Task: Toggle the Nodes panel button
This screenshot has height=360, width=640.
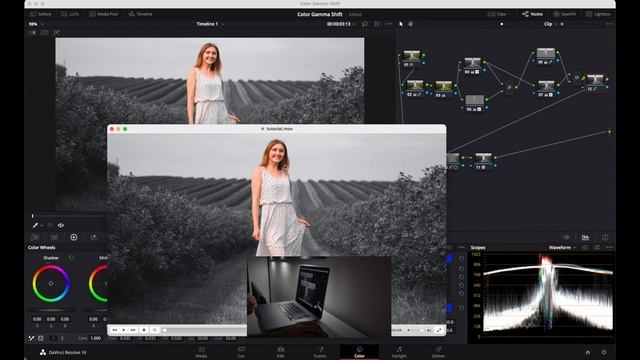Action: tap(532, 14)
